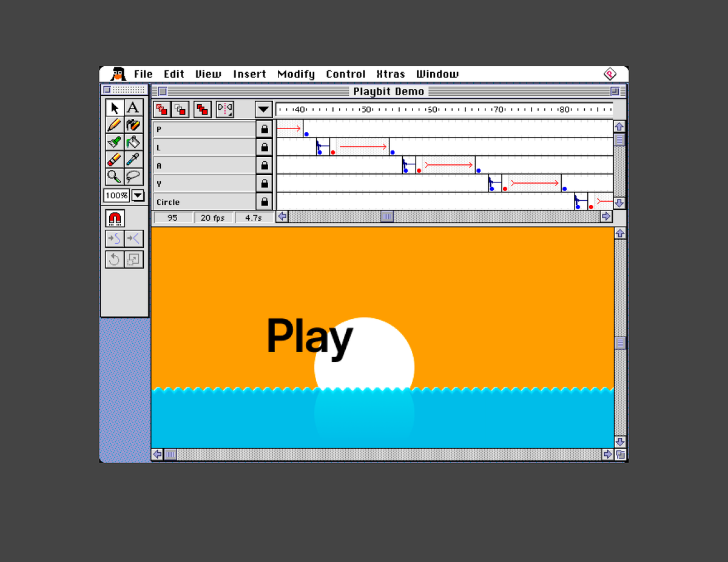Click the white sun circle on stage
Image resolution: width=728 pixels, height=562 pixels.
365,354
